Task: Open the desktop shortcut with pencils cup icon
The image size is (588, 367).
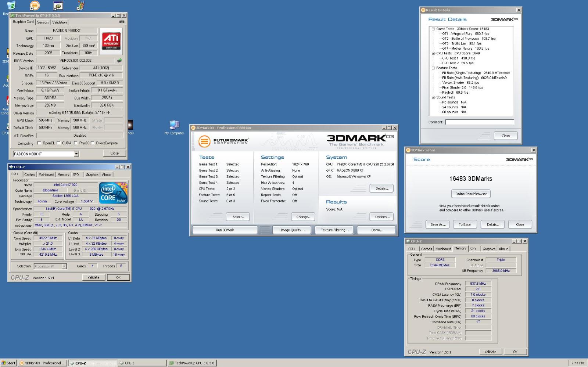Action: click(x=80, y=6)
